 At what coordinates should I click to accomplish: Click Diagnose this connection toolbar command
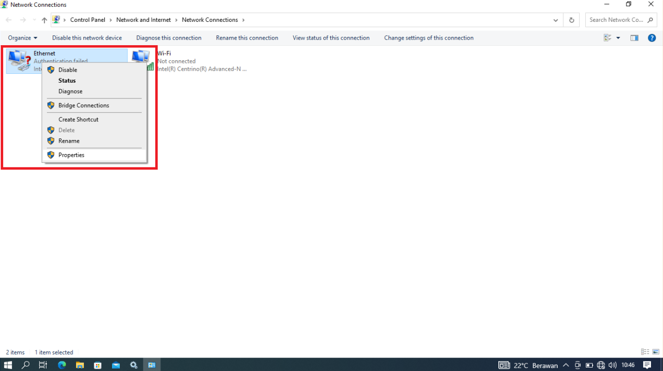click(x=169, y=38)
